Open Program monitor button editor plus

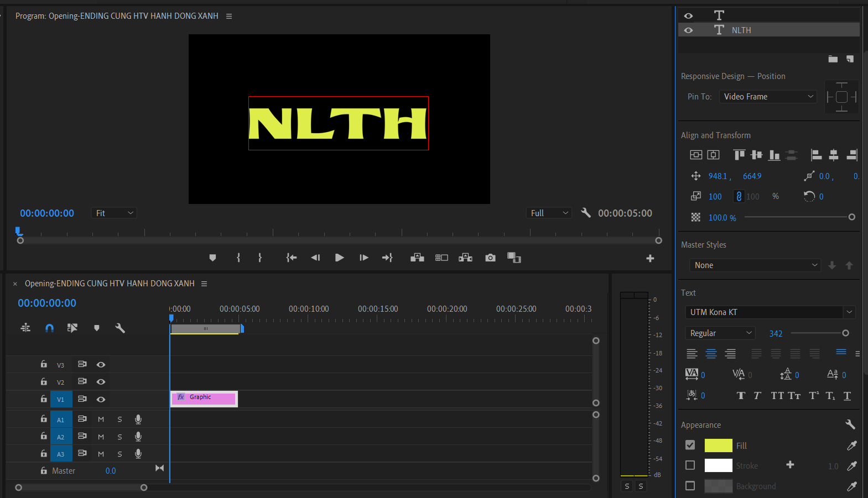pos(650,258)
